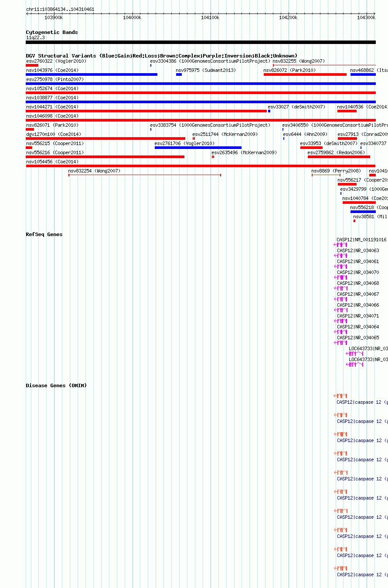Open variant esv33027 (deSmith2007) label
The height and width of the screenshot is (588, 388).
(296, 107)
